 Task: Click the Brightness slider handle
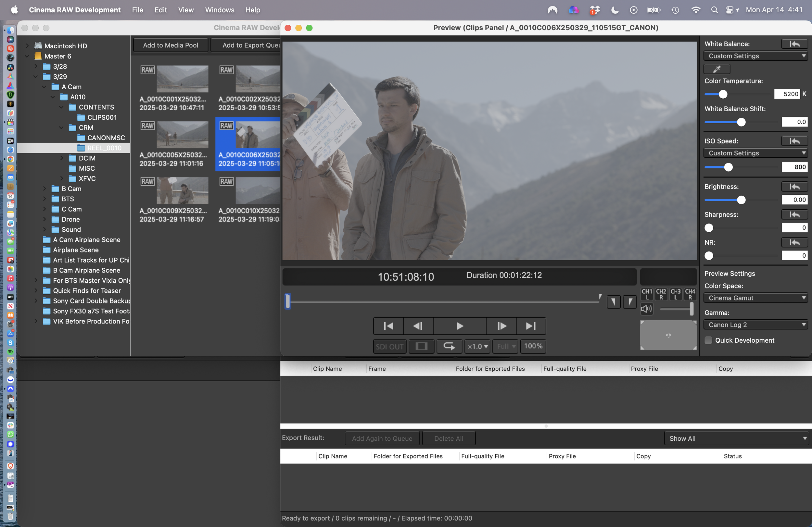(741, 200)
